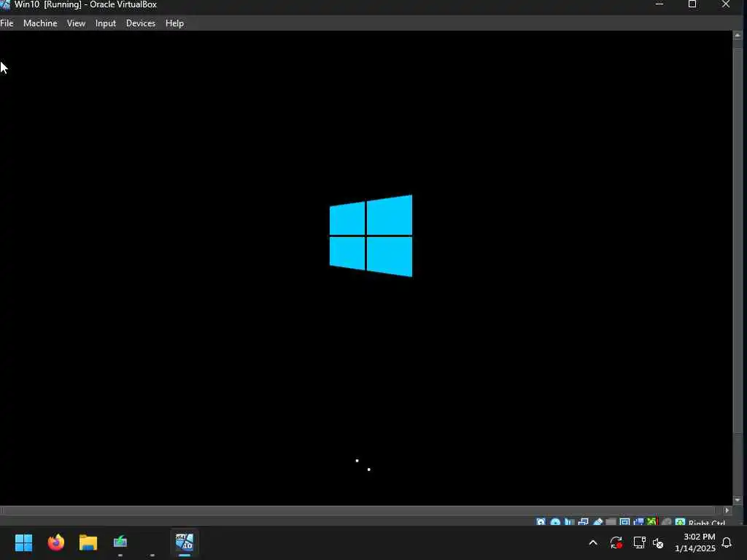The width and height of the screenshot is (747, 560).
Task: Click the network adapters status icon
Action: [x=583, y=522]
